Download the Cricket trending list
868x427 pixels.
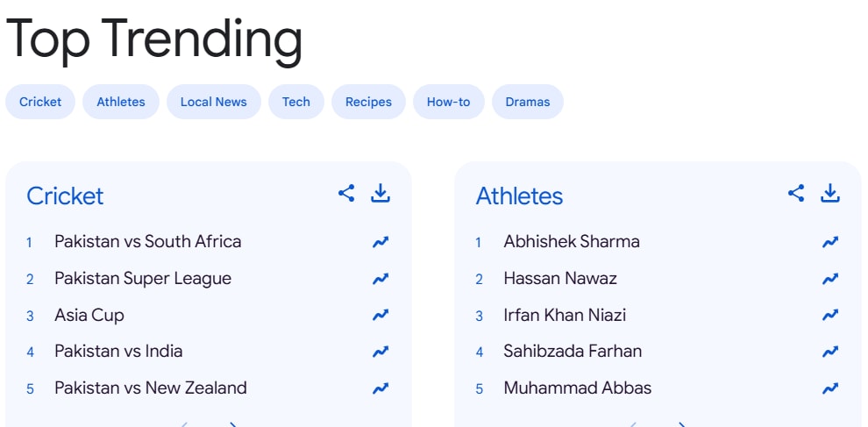[x=380, y=194]
